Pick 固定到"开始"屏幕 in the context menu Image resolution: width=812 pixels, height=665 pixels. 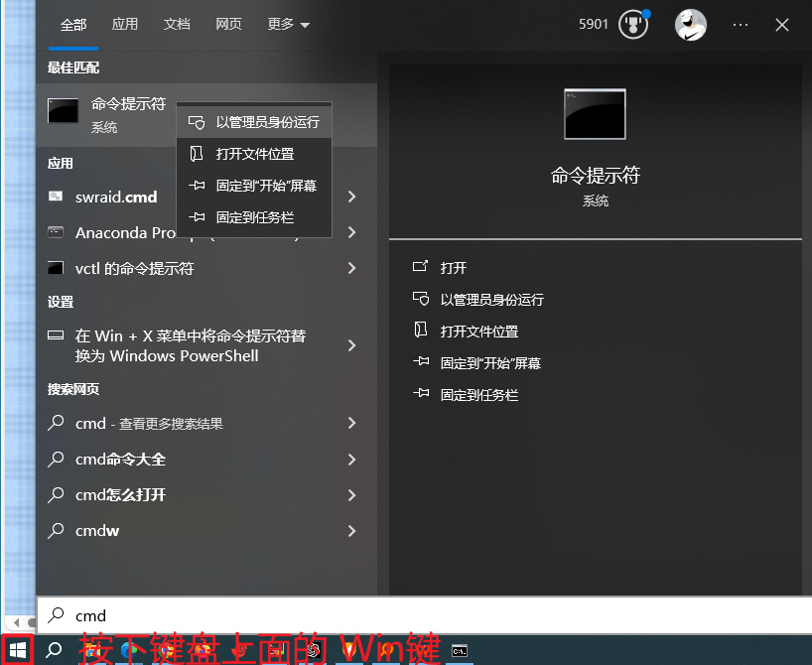254,186
